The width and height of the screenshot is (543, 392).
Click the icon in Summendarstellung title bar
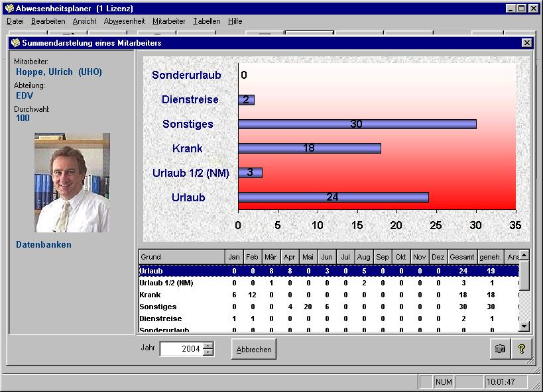[15, 43]
